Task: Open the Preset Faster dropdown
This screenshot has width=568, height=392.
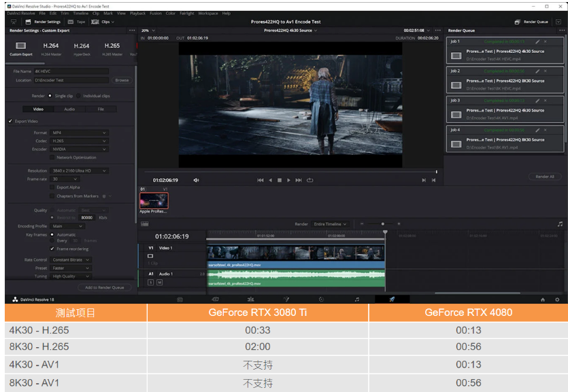Action: pos(71,268)
